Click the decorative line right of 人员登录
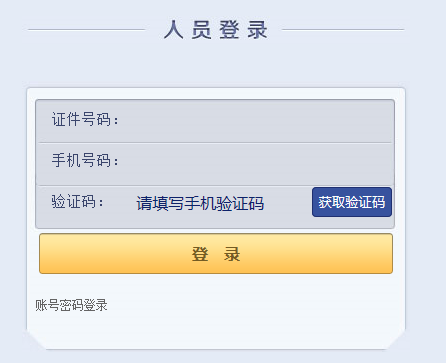The image size is (446, 363). point(343,30)
